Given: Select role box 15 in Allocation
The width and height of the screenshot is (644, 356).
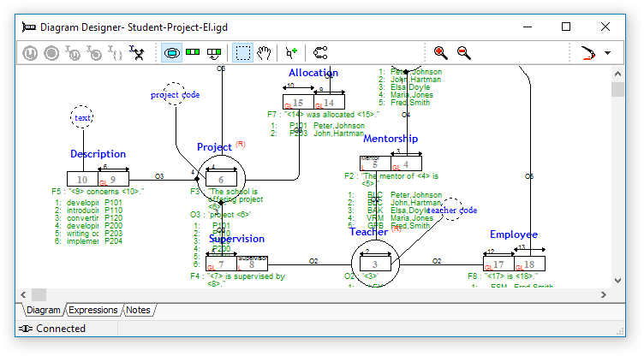Looking at the screenshot, I should pos(298,103).
